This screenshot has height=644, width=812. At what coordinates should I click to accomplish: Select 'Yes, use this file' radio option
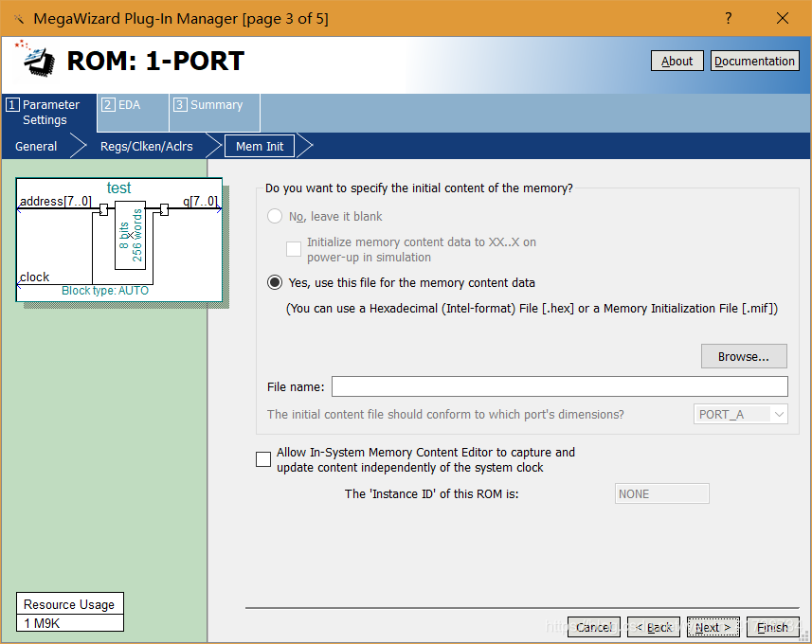click(x=275, y=282)
